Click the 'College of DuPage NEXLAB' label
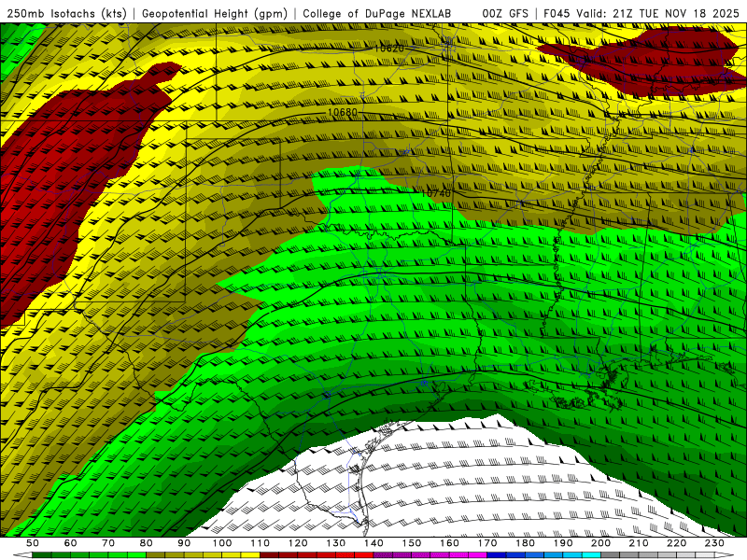Viewport: 747px width, 560px height. [377, 13]
